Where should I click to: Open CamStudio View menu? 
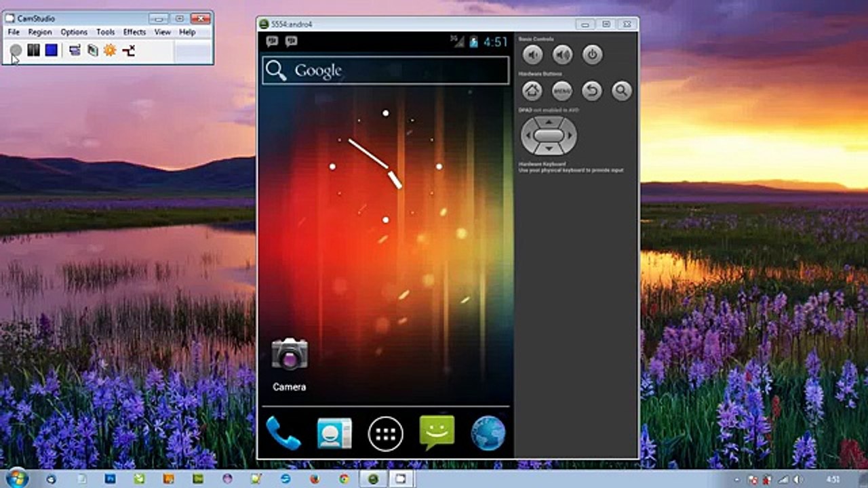162,32
